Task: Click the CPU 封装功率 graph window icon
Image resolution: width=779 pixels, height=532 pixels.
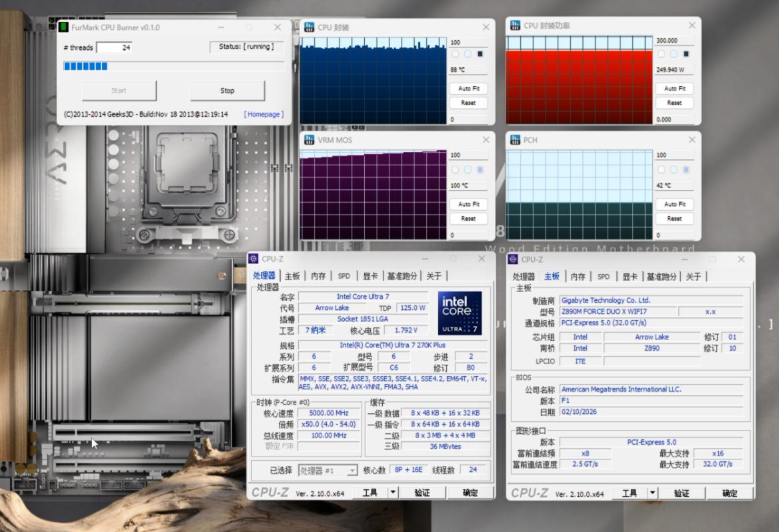Action: pyautogui.click(x=515, y=25)
